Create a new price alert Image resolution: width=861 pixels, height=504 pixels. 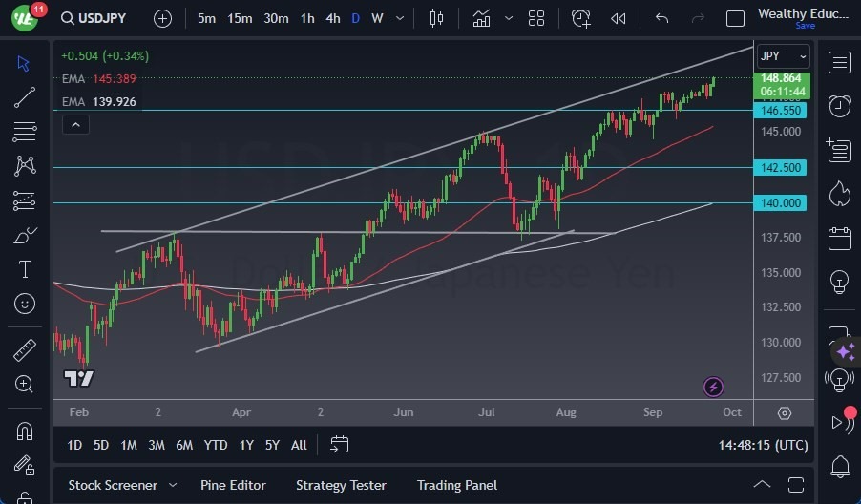581,19
